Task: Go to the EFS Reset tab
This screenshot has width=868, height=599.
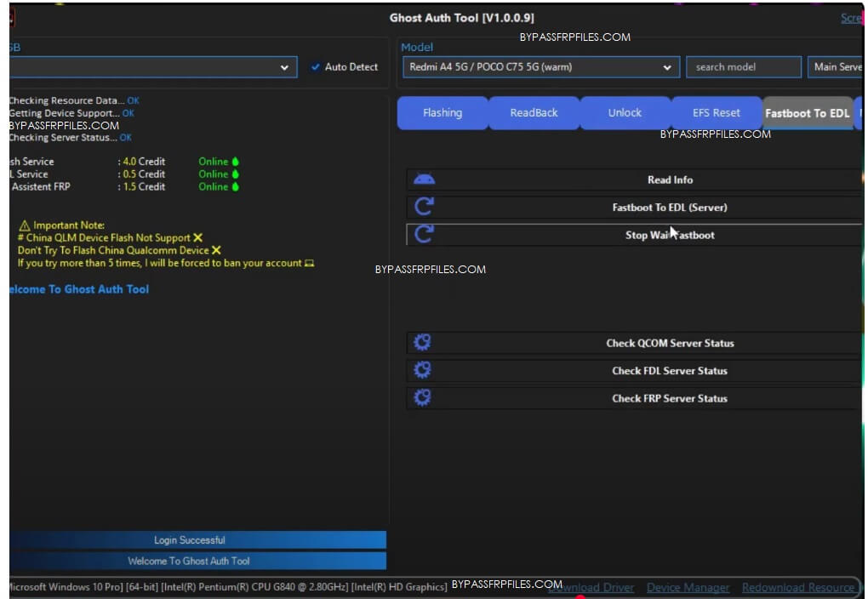Action: [x=716, y=113]
